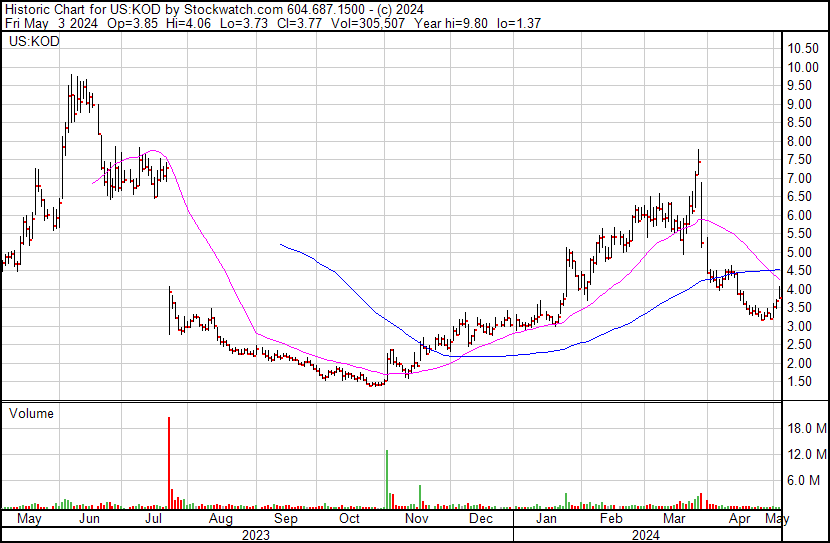
Task: Click the Sep month label on time axis
Action: pos(285,519)
